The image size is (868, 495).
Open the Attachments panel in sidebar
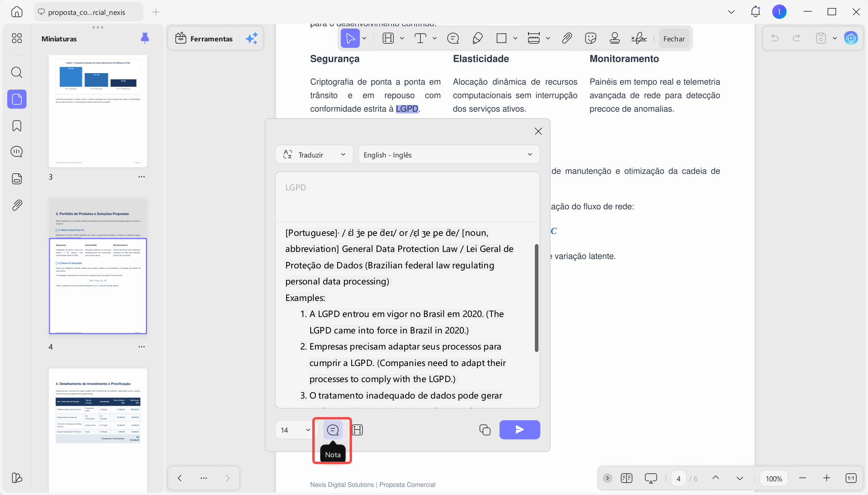17,205
